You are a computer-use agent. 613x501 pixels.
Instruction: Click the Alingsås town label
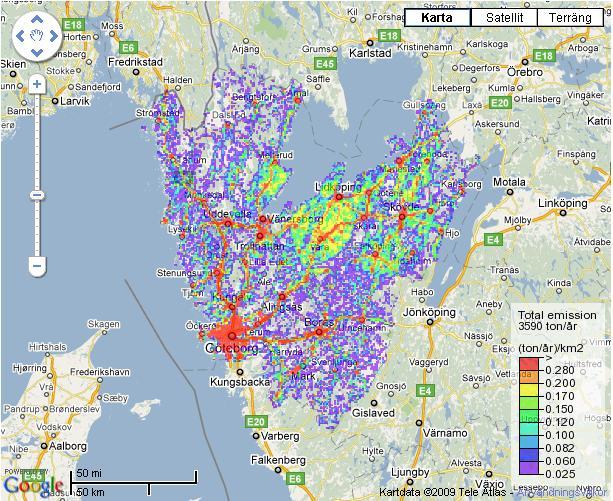pyautogui.click(x=281, y=307)
